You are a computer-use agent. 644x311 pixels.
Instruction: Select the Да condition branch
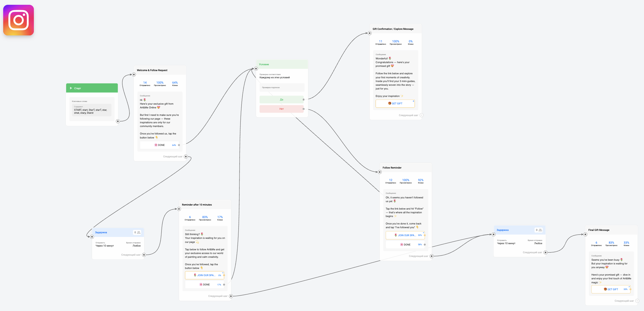281,100
